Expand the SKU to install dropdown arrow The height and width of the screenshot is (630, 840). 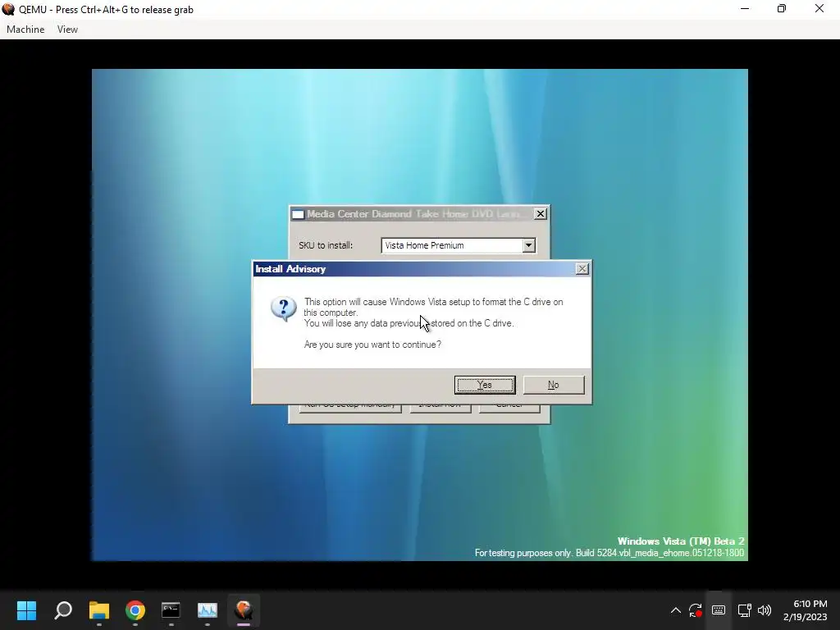(x=529, y=245)
